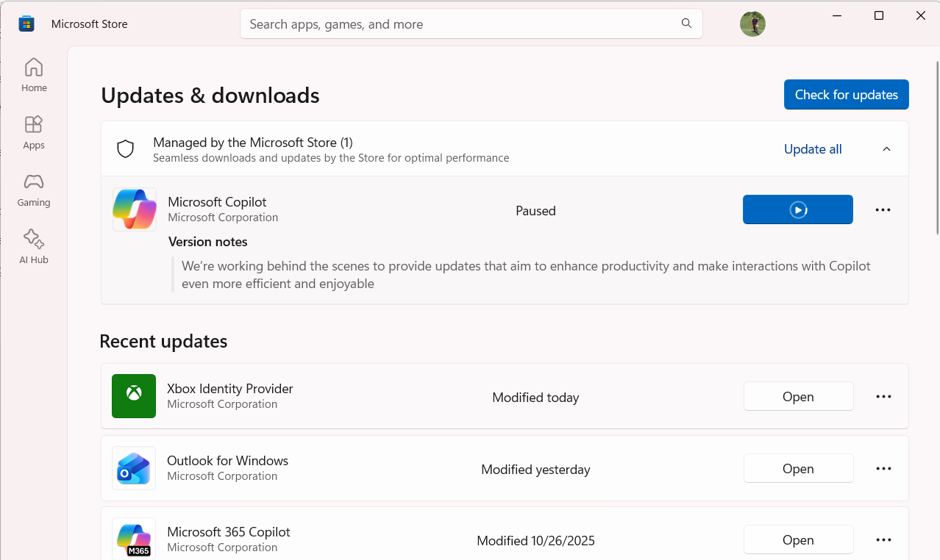Click the Microsoft 365 Copilot app icon
The height and width of the screenshot is (560, 940).
[x=134, y=539]
